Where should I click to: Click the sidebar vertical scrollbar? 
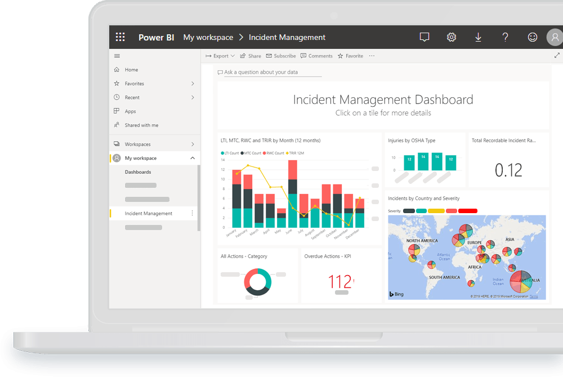point(199,198)
